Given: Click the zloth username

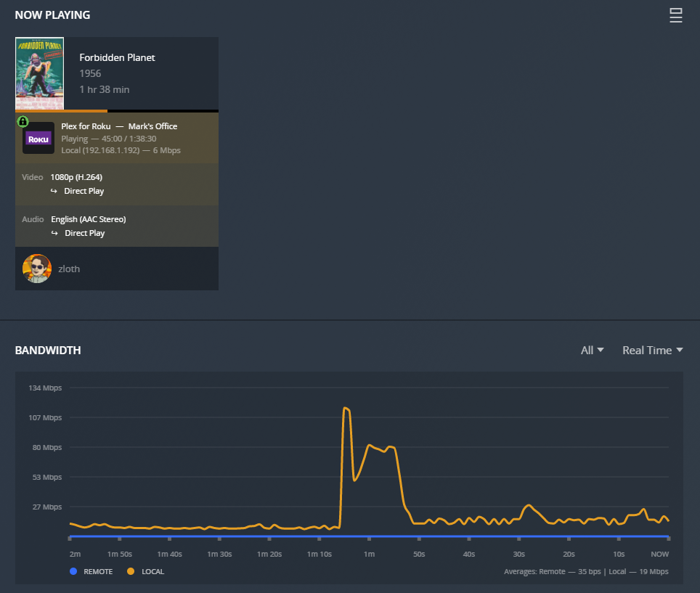Looking at the screenshot, I should tap(69, 269).
